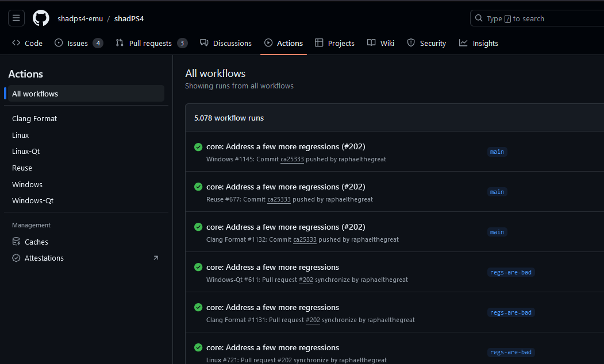Click the GitHub logo icon

(41, 18)
